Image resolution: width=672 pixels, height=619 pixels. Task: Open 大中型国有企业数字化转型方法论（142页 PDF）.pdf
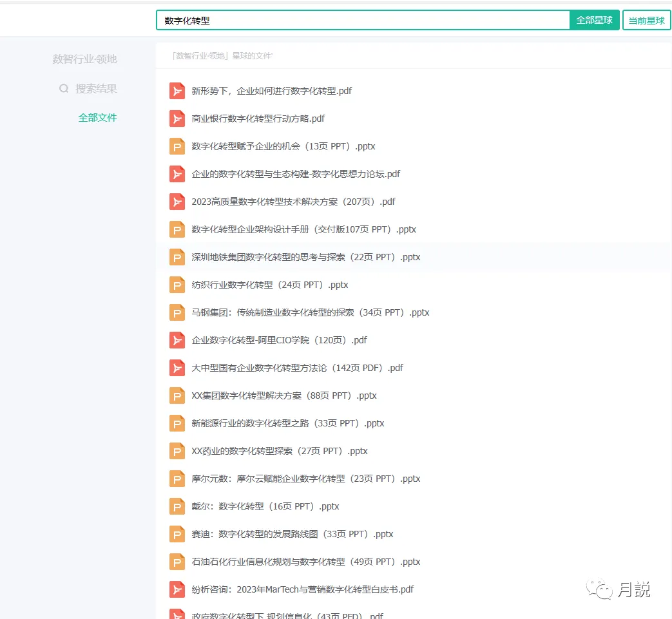click(x=298, y=368)
